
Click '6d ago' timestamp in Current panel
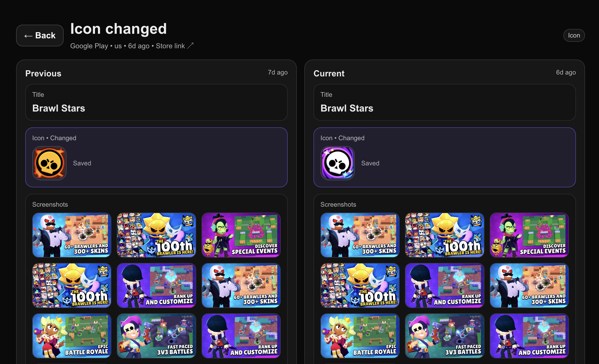tap(566, 72)
